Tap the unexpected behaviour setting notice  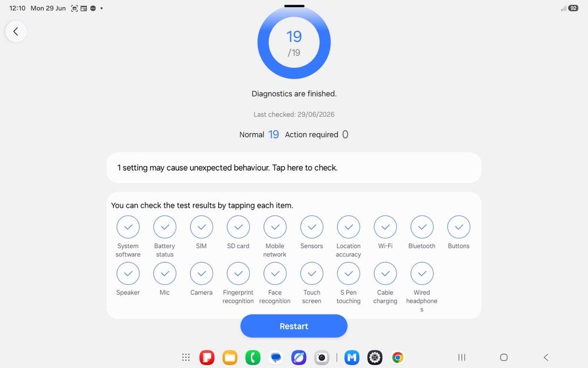[294, 168]
